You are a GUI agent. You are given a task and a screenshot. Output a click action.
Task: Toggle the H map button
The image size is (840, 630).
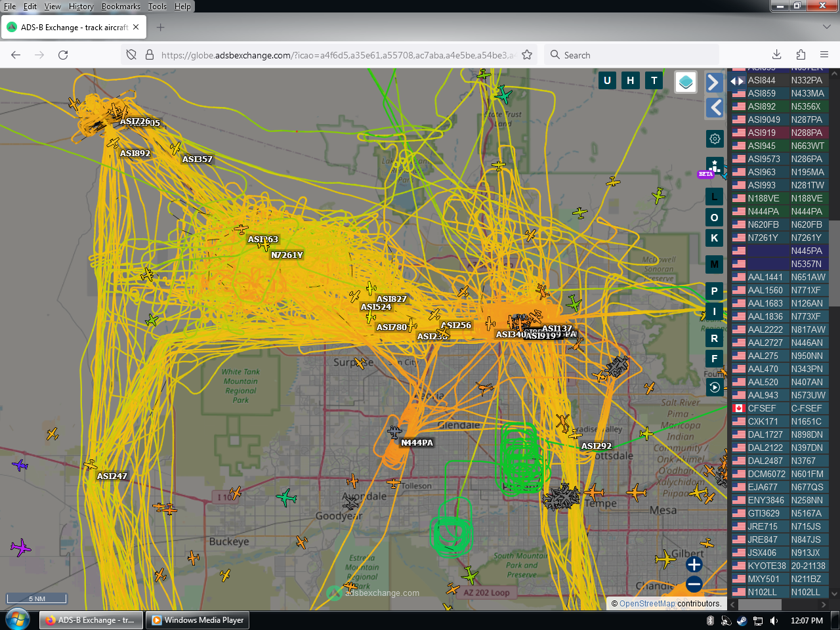(x=631, y=81)
